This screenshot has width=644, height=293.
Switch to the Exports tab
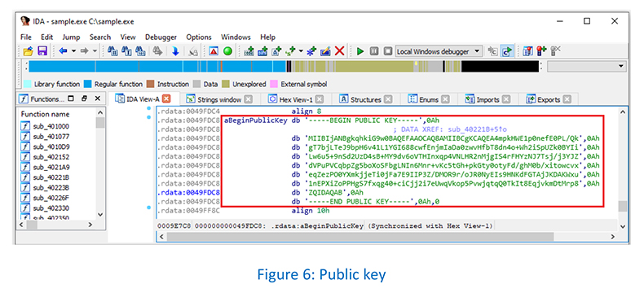(x=549, y=99)
